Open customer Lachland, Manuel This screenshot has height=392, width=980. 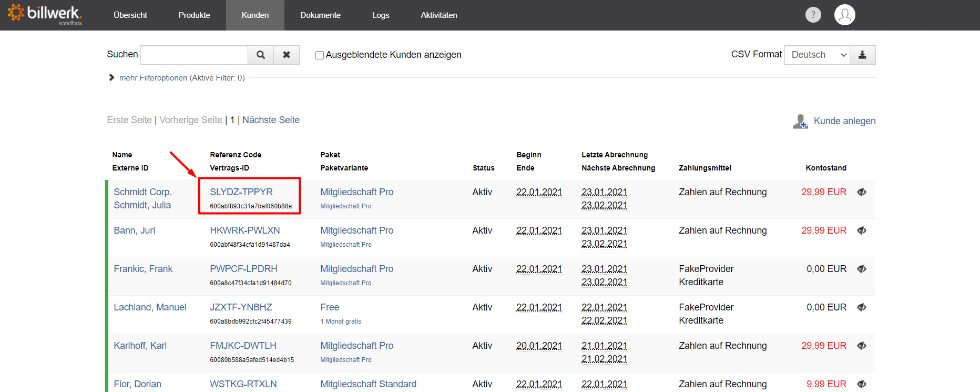click(150, 307)
